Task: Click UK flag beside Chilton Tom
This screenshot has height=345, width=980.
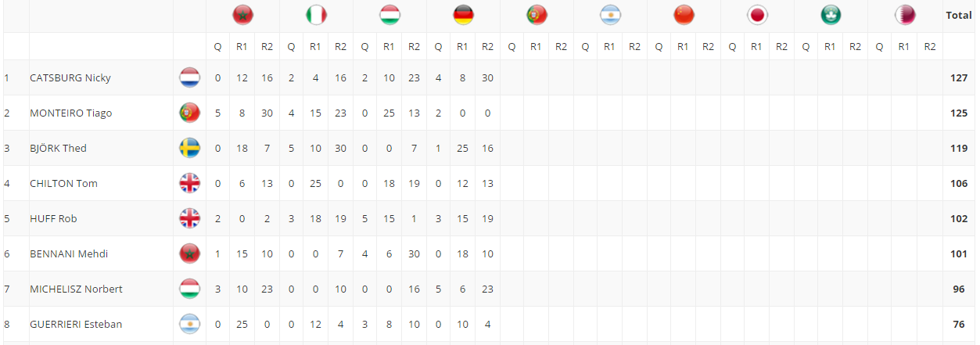Action: pos(189,183)
